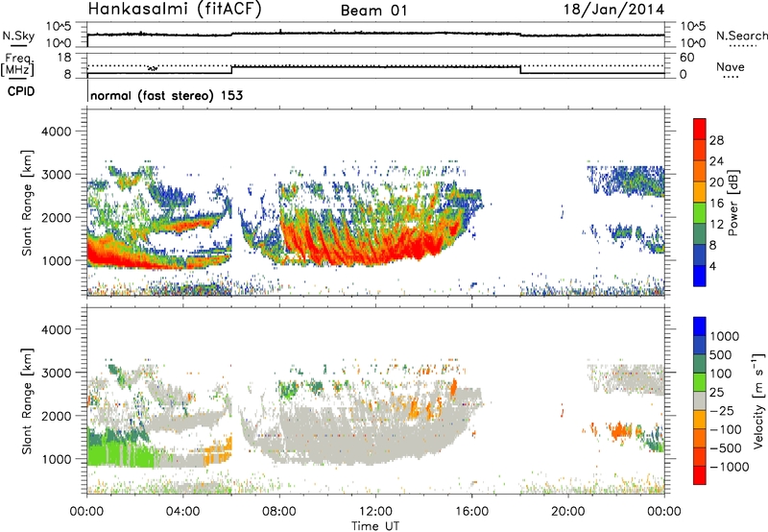This screenshot has width=768, height=532.
Task: Click the '2000' tick on power panel
Action: point(56,217)
